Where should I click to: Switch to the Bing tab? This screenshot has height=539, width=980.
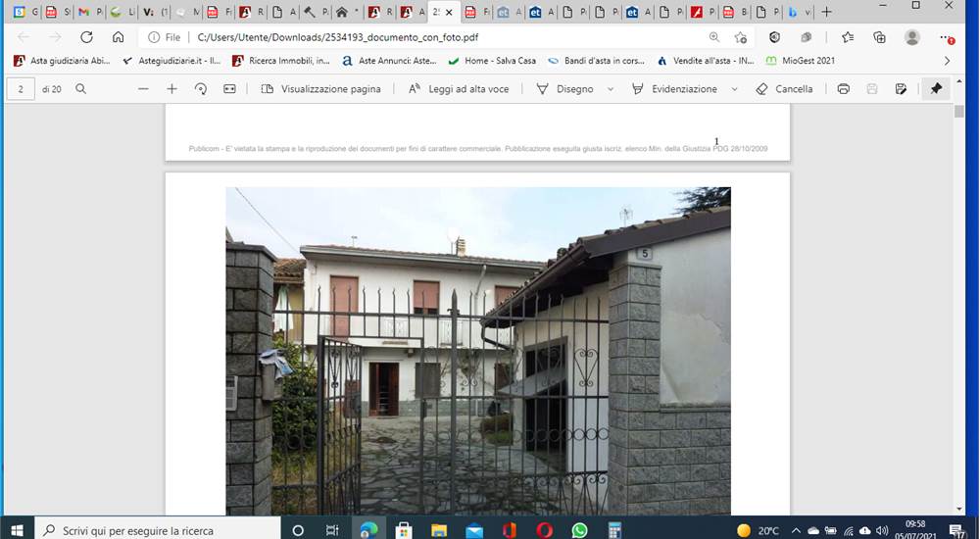[x=799, y=12]
